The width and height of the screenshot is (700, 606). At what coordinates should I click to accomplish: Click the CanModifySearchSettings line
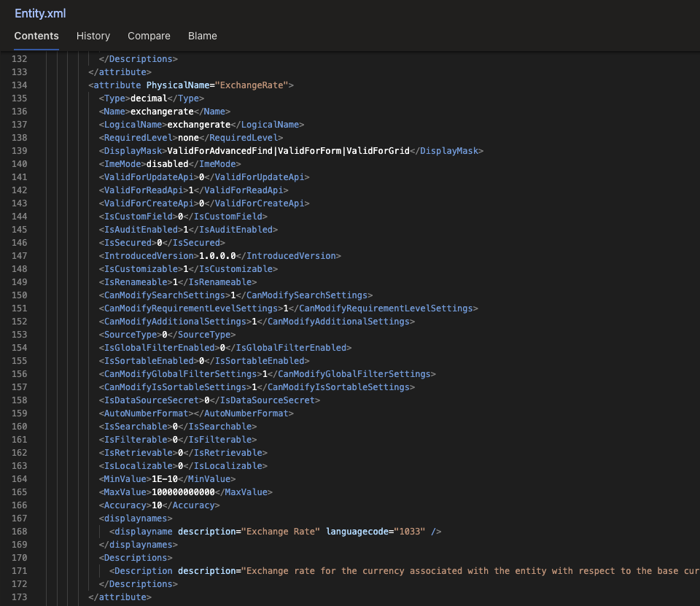pyautogui.click(x=236, y=295)
